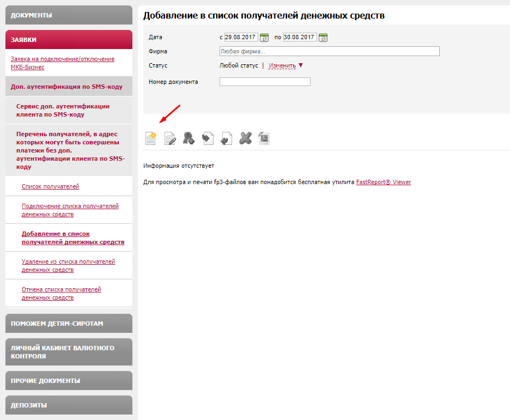The height and width of the screenshot is (420, 510).
Task: Open the FastReport Viewer link
Action: [384, 182]
